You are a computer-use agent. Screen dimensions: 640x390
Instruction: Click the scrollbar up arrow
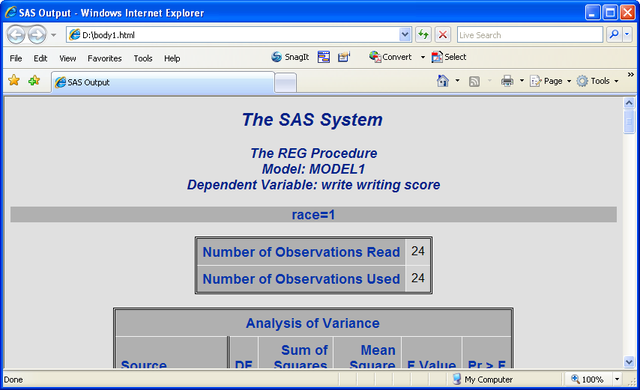click(629, 103)
